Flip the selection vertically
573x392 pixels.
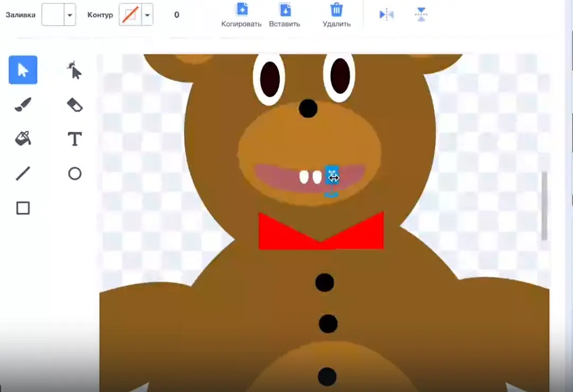click(x=421, y=15)
